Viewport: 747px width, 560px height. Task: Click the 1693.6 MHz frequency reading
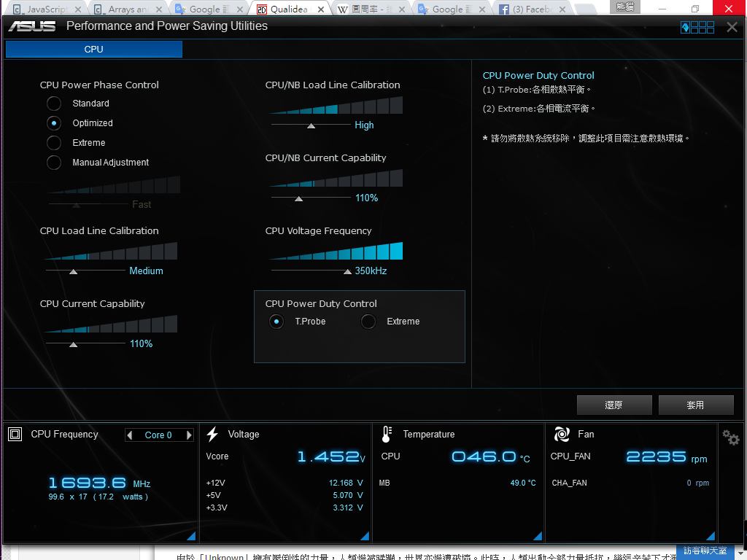[x=99, y=483]
